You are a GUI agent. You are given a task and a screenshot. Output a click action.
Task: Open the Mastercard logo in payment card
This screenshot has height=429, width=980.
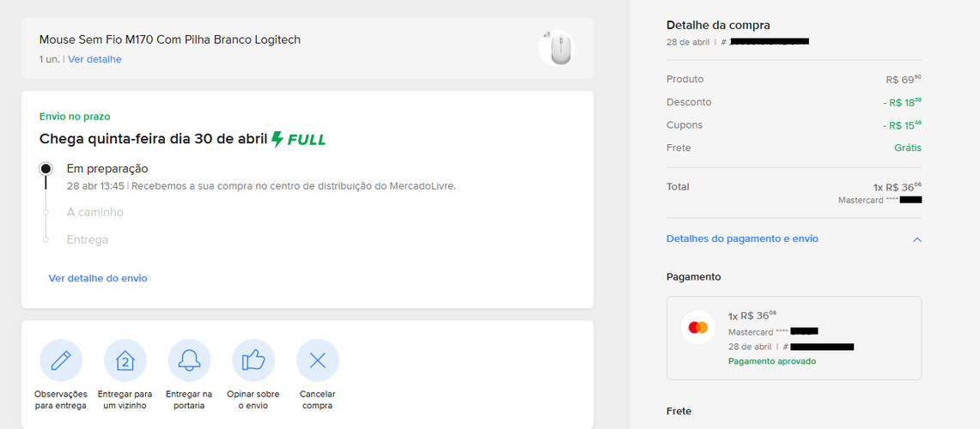point(698,327)
